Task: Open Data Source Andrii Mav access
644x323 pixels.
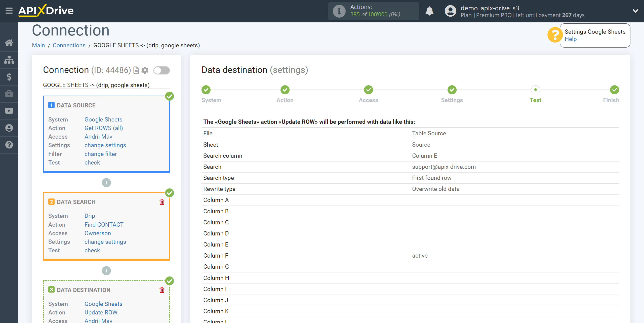Action: [98, 137]
